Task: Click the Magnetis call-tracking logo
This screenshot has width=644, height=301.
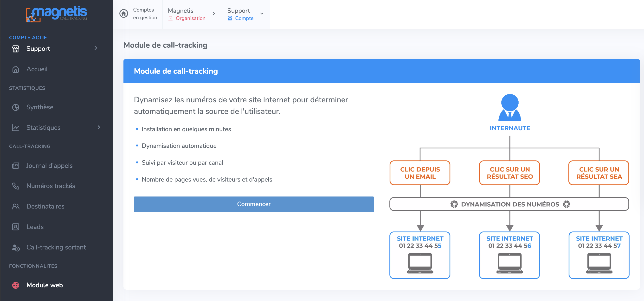Action: (57, 14)
